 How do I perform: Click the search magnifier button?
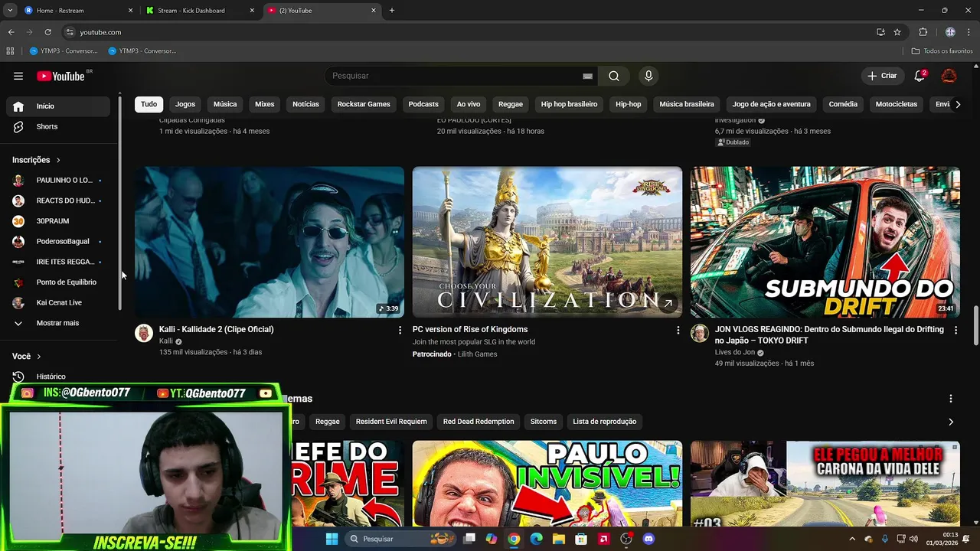click(x=614, y=76)
